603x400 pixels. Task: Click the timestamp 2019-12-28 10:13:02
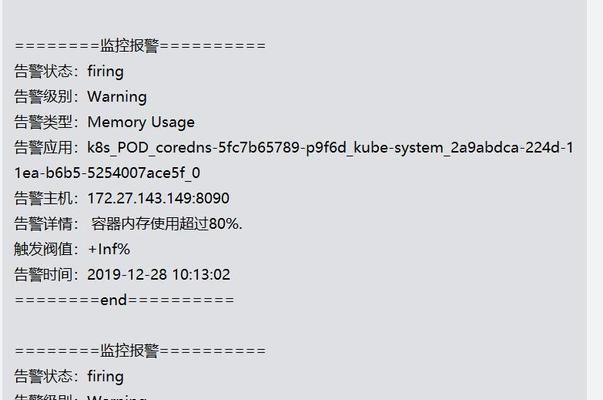pos(159,275)
